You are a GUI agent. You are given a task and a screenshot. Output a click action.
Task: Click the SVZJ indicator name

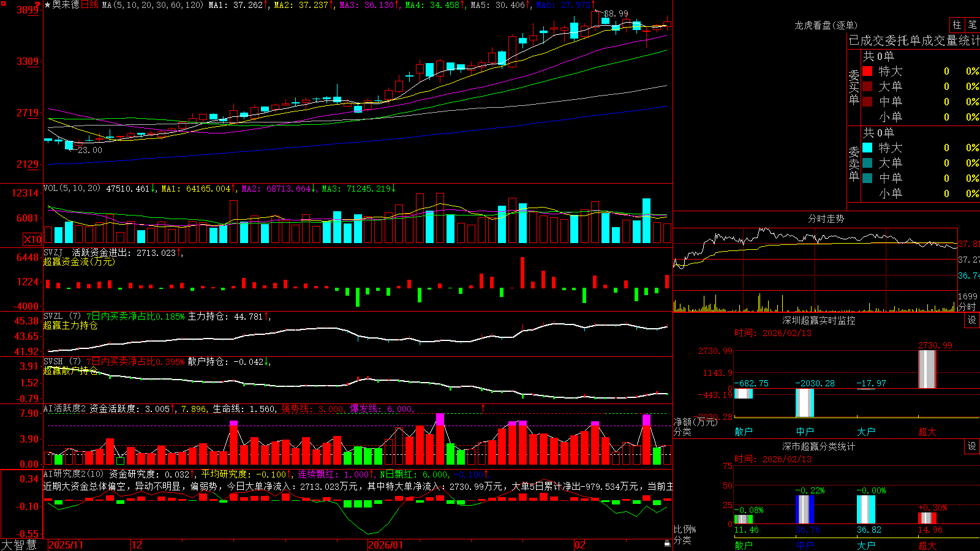[53, 252]
